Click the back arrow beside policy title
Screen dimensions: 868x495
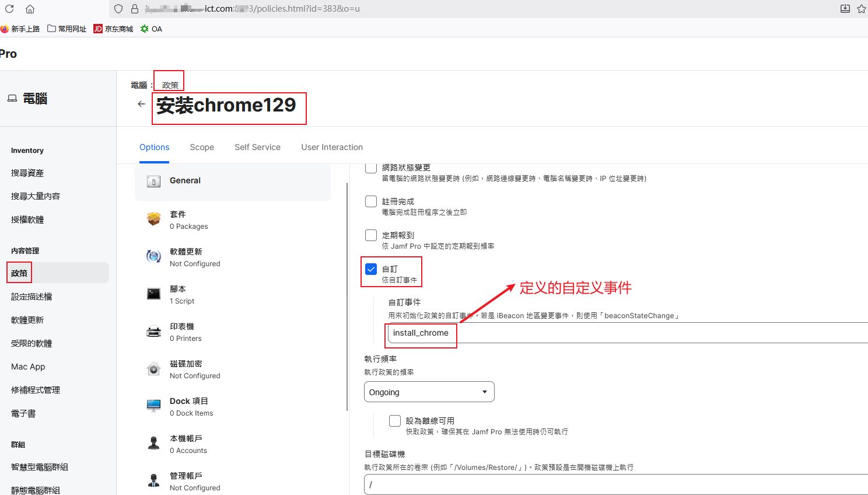coord(141,104)
